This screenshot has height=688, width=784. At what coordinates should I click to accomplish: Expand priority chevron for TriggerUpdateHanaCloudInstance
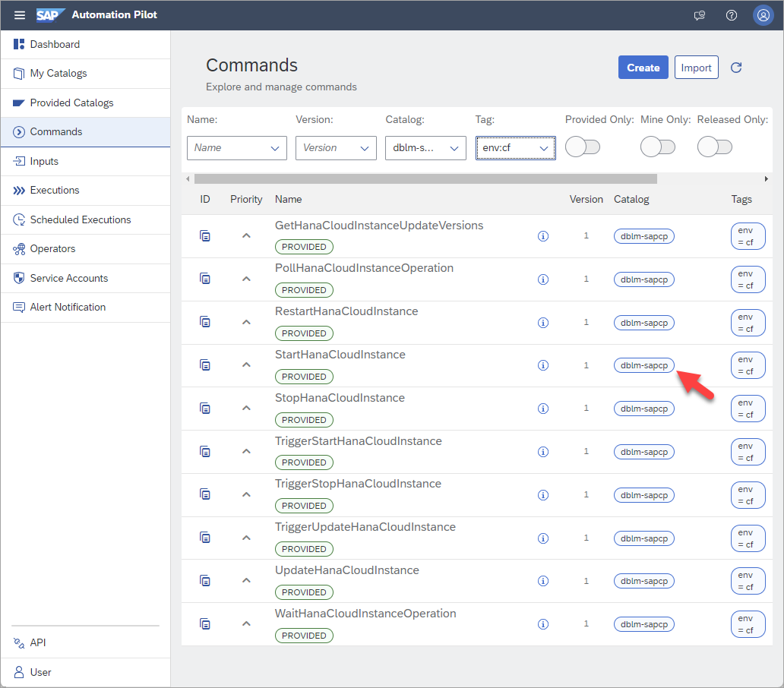point(246,538)
